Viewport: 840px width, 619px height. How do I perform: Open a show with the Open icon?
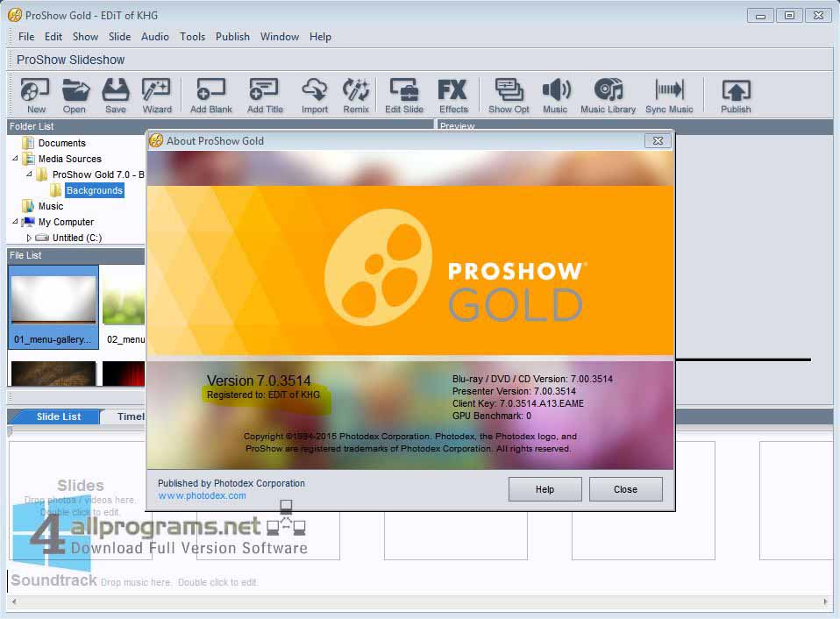tap(75, 96)
